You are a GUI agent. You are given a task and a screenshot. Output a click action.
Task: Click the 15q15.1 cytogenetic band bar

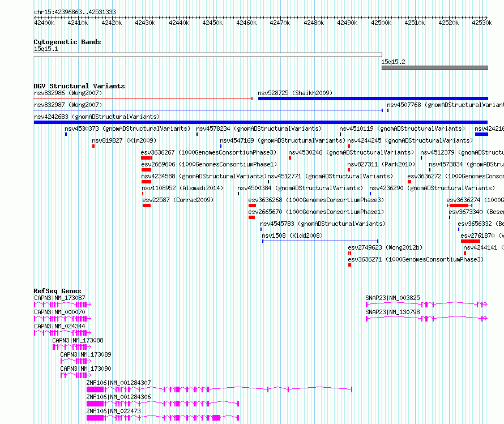(x=208, y=55)
